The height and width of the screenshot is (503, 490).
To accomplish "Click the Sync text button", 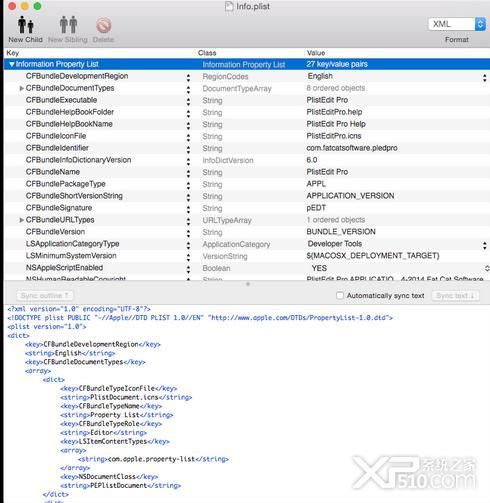I will pos(455,295).
